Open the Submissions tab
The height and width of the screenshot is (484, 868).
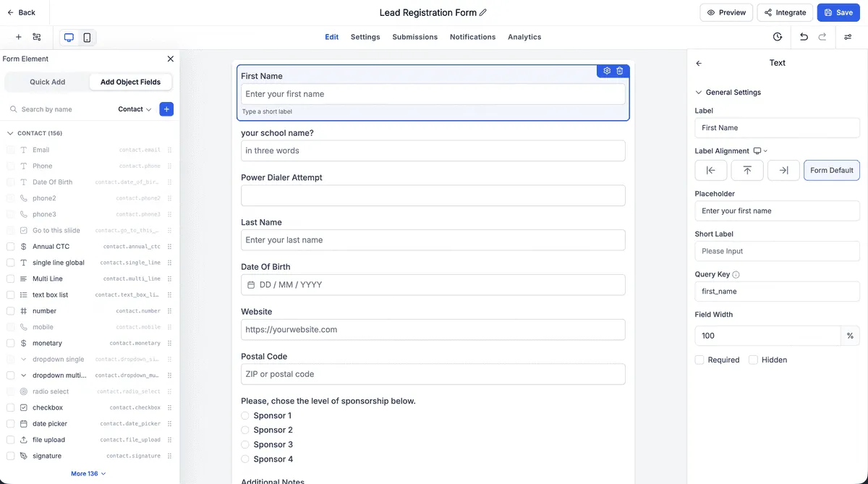pyautogui.click(x=414, y=37)
